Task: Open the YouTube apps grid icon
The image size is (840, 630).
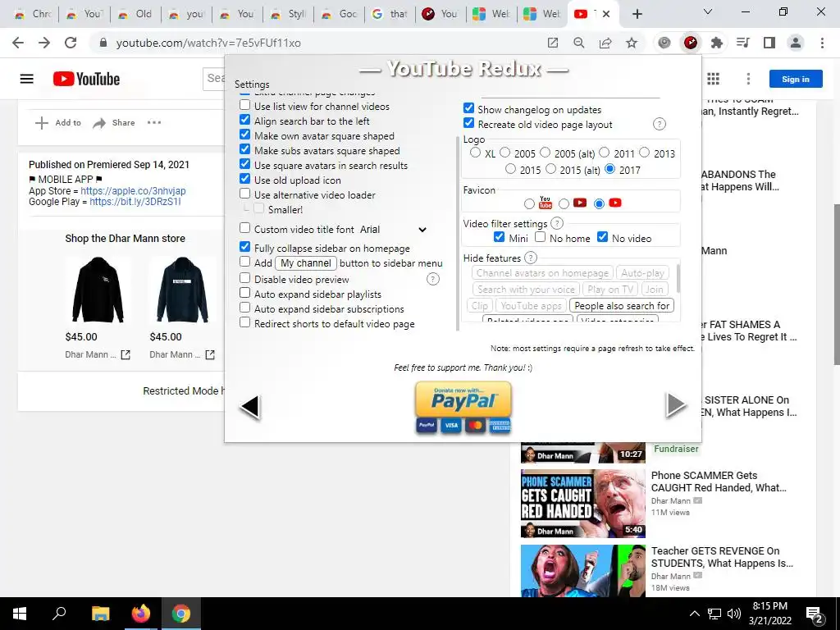Action: click(713, 80)
